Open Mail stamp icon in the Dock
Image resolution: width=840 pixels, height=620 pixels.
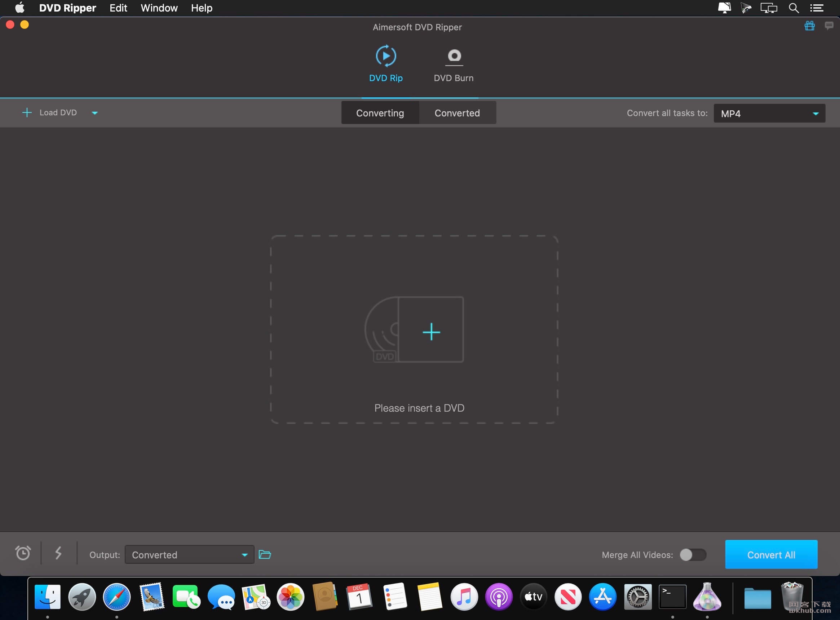(x=152, y=597)
